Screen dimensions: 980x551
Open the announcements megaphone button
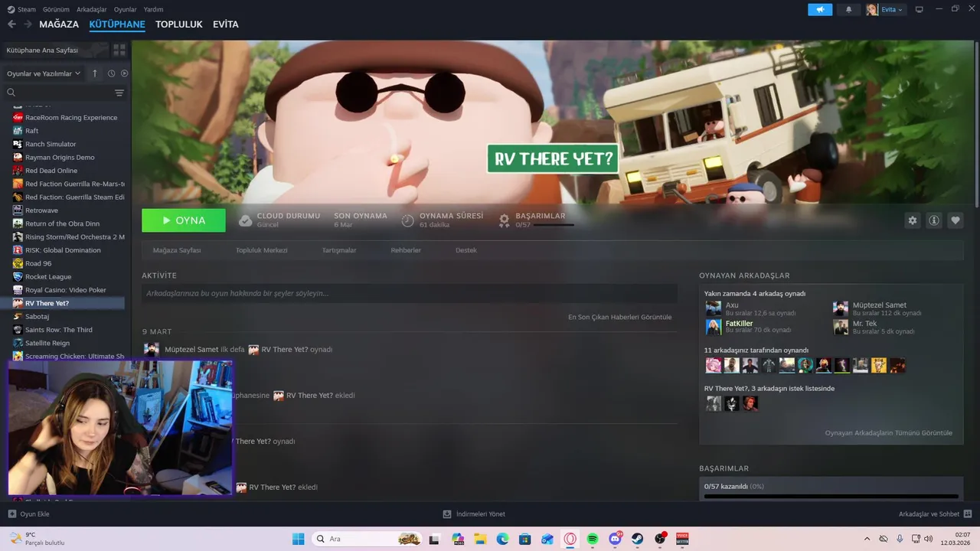coord(819,9)
